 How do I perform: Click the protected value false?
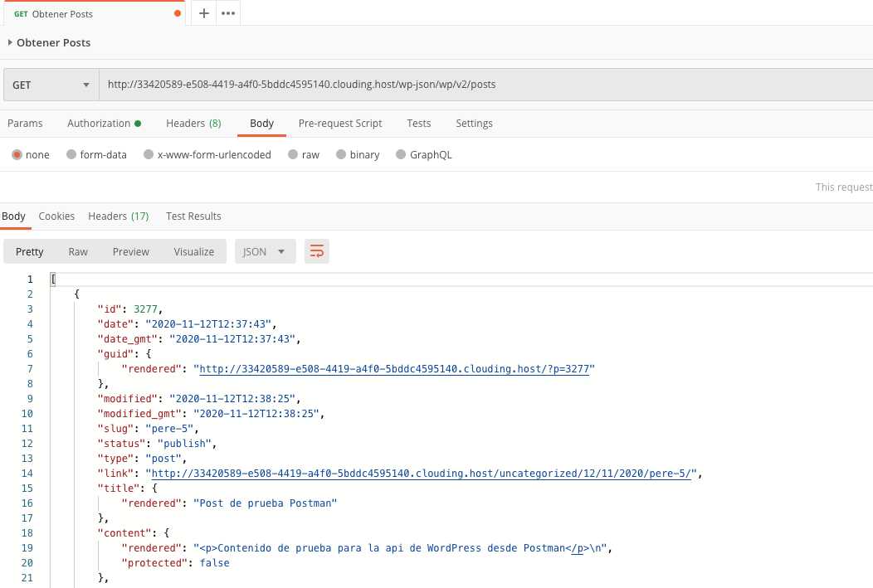[214, 563]
